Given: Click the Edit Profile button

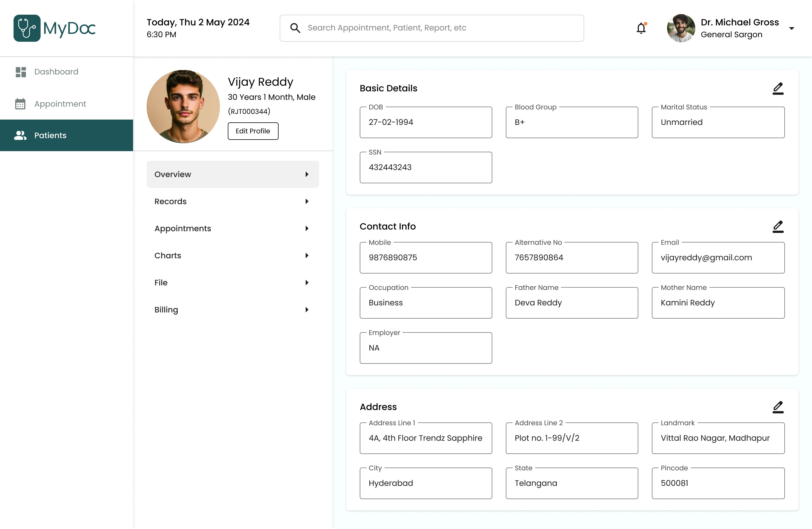Looking at the screenshot, I should point(253,131).
